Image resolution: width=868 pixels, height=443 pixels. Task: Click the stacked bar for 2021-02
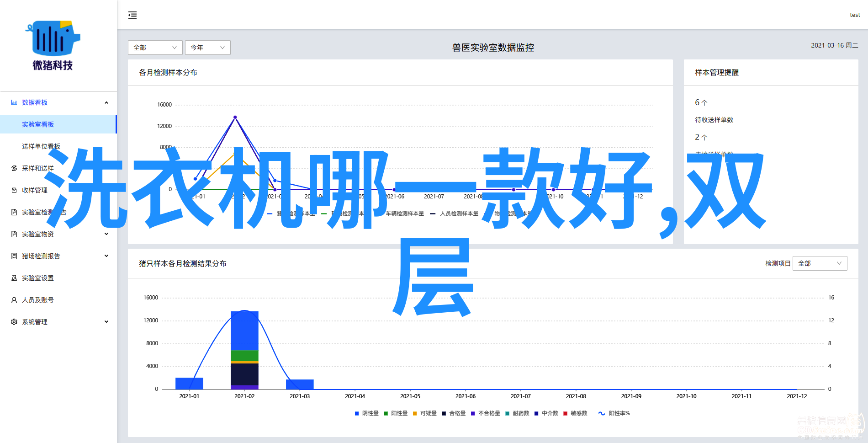tap(244, 350)
